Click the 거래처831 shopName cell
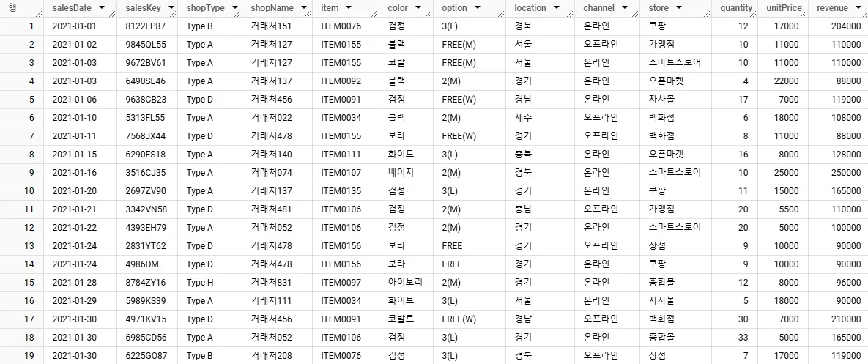Screen dimensions: 868x364 pos(277,282)
